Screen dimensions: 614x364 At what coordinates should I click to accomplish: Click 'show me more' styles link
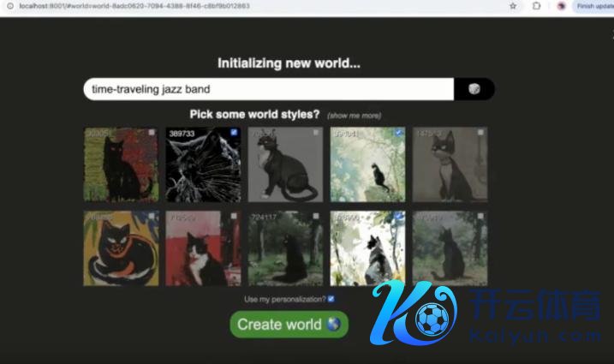(x=354, y=116)
